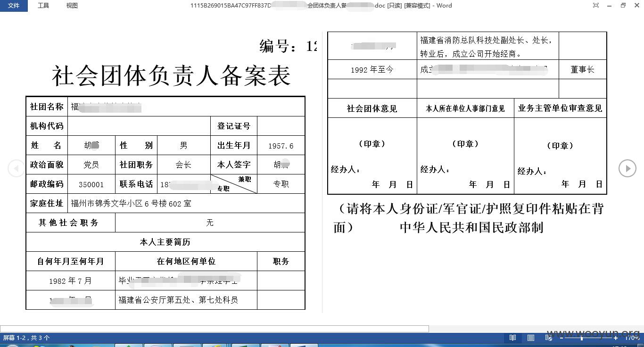Click the position 董事长

pos(583,69)
